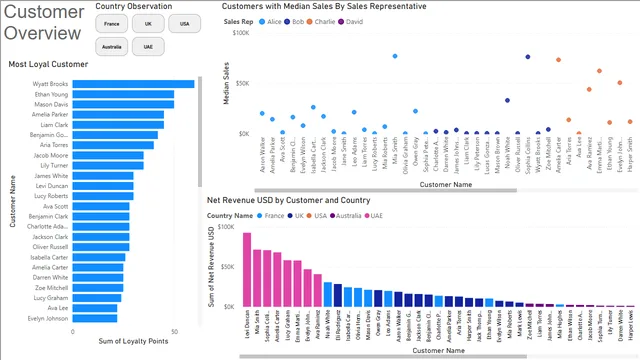This screenshot has height=360, width=640.
Task: Click Sophia Collins' data point in scatter chart
Action: tap(528, 57)
